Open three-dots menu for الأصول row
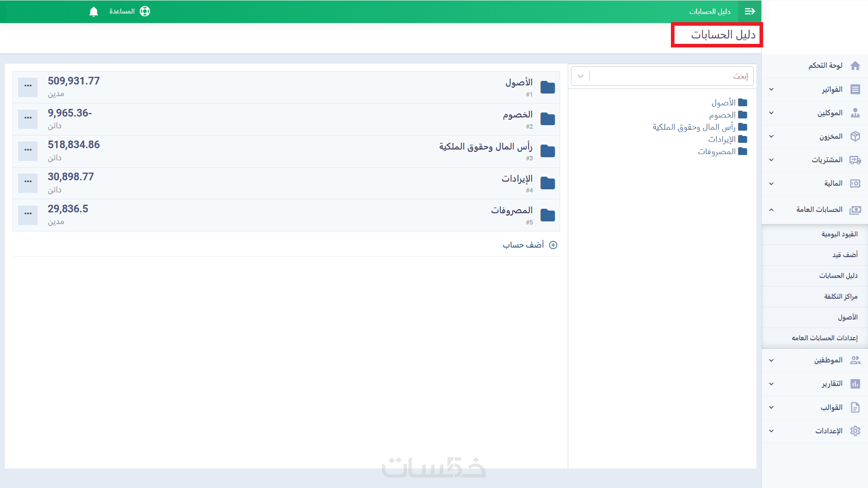 28,86
